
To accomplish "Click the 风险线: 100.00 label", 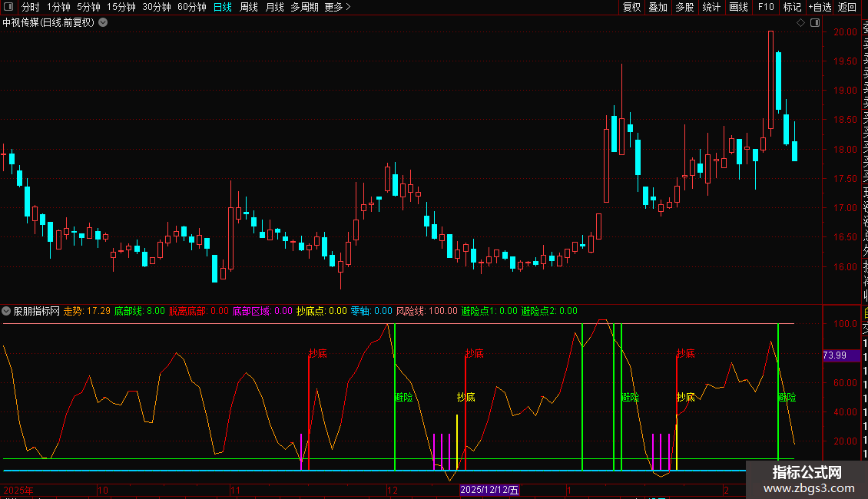I will point(427,311).
